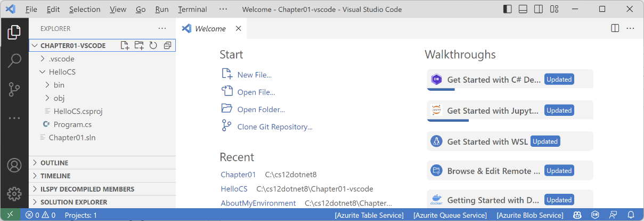Screen dimensions: 644x221
Task: Click Azurite Queue Service status item
Action: (450, 215)
